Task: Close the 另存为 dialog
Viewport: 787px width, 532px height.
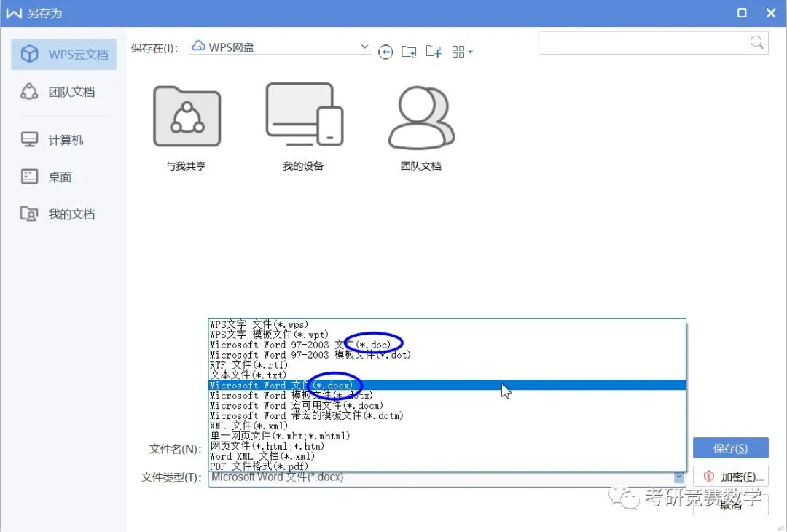Action: pos(772,13)
